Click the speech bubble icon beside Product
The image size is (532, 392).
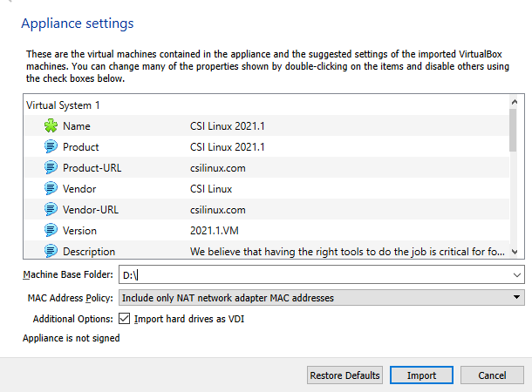pyautogui.click(x=51, y=146)
